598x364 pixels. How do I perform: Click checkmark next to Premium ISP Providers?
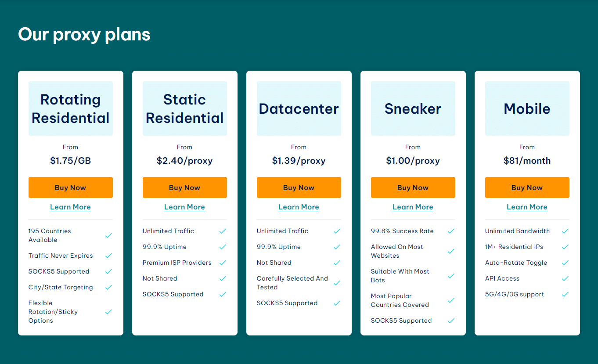click(223, 263)
